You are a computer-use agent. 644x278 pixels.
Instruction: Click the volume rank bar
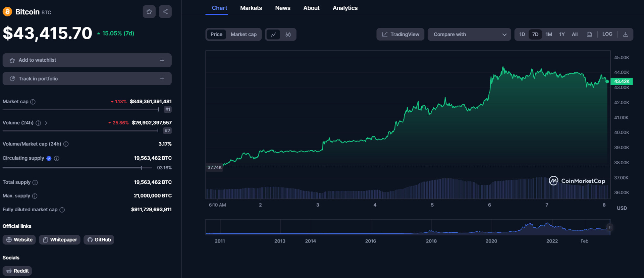click(80, 130)
